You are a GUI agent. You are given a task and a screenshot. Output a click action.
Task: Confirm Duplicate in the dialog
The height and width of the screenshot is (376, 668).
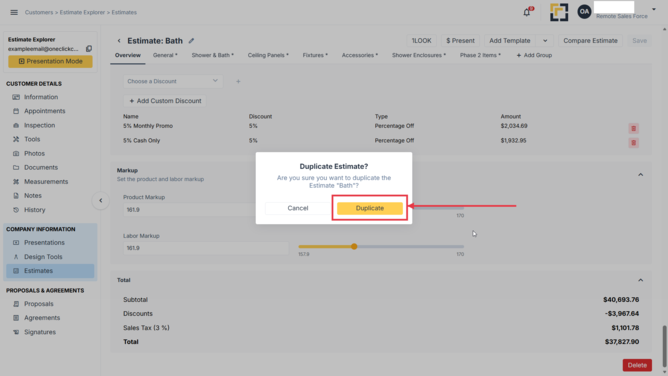370,208
